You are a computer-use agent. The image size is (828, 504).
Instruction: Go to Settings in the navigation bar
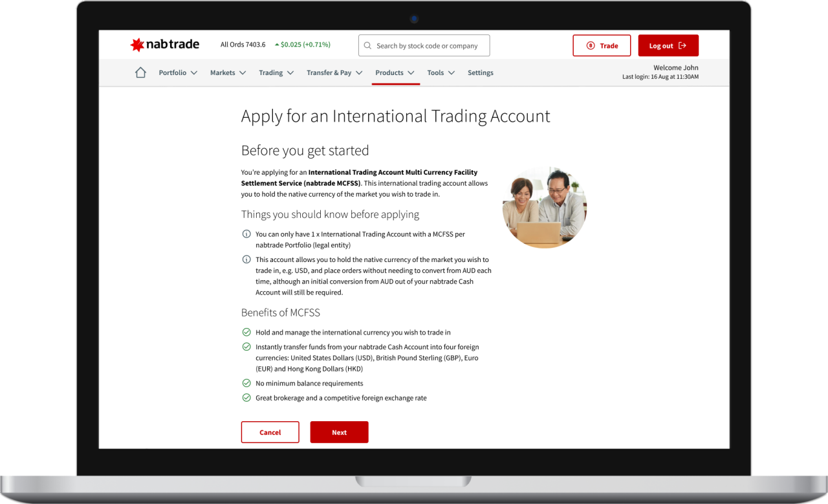480,73
